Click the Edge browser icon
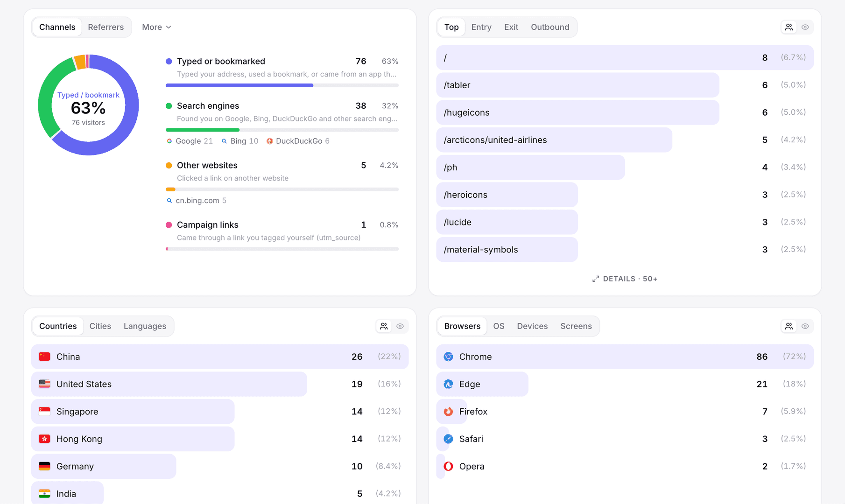Viewport: 845px width, 504px height. point(448,384)
